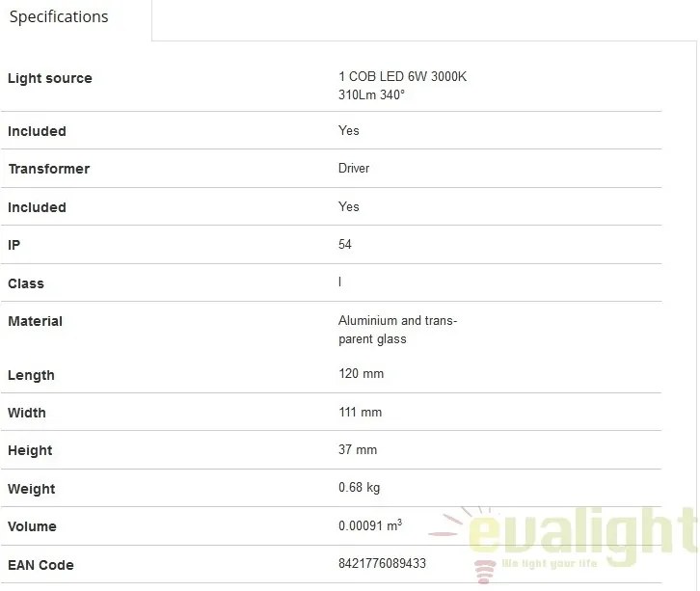Select the Length value 120 mm
Screen dimensions: 700x591
(361, 374)
